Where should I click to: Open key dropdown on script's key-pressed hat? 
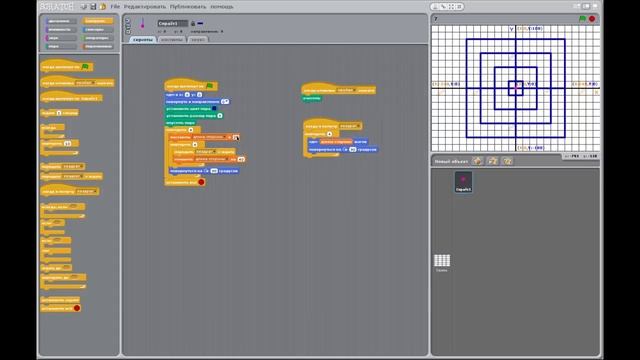(x=346, y=90)
